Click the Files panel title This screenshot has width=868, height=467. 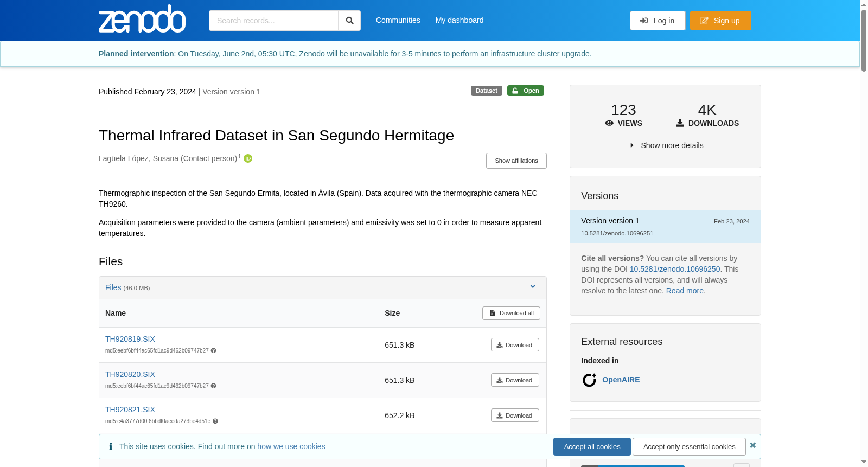(x=113, y=287)
